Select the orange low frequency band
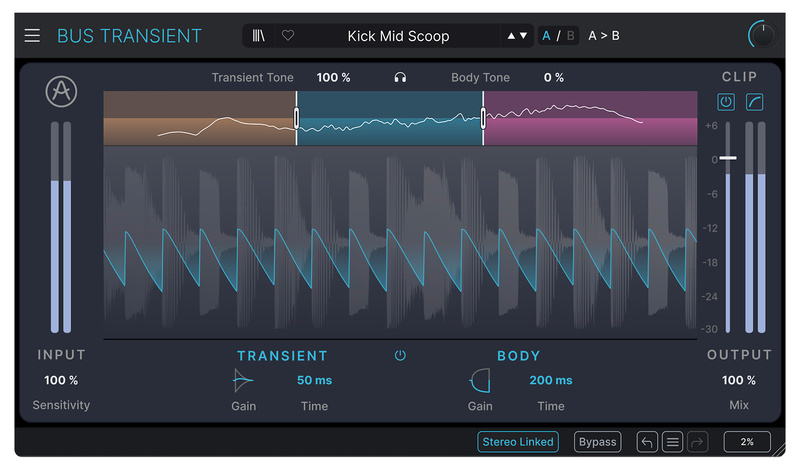800x469 pixels. 199,118
